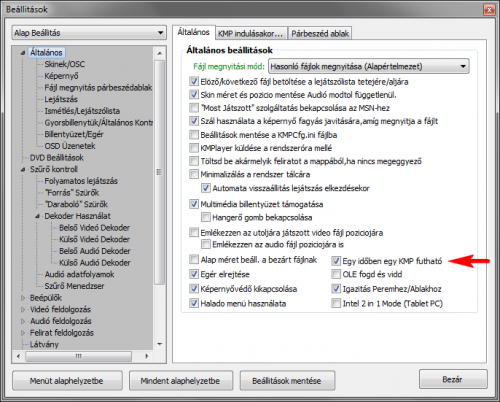Select "Forrás" Szűrők tree item
Image resolution: width=500 pixels, height=402 pixels.
point(72,193)
